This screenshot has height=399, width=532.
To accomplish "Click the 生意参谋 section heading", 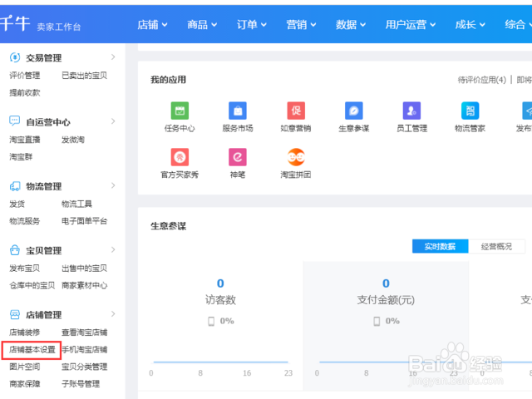I will pyautogui.click(x=168, y=226).
